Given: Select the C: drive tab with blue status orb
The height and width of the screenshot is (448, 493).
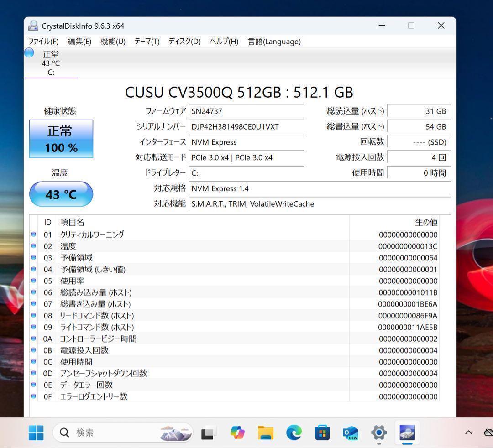Looking at the screenshot, I should pyautogui.click(x=50, y=63).
